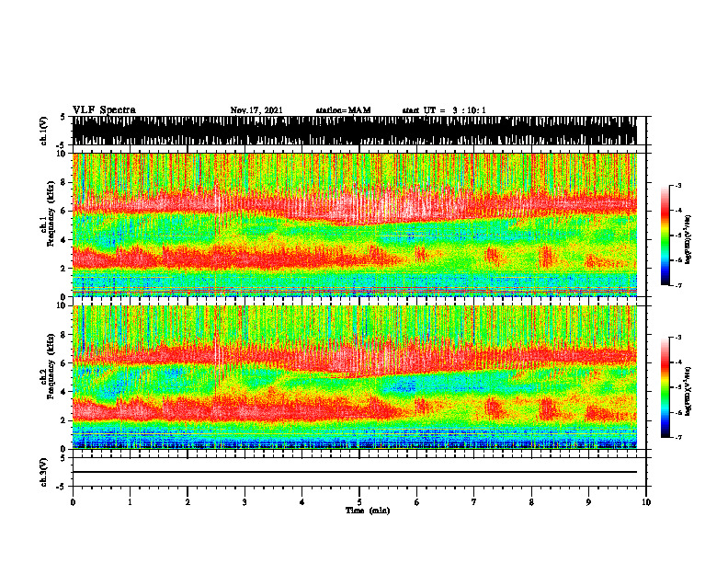Click the ch.2 color bar log(PSD) label
The image size is (728, 563).
(x=688, y=391)
